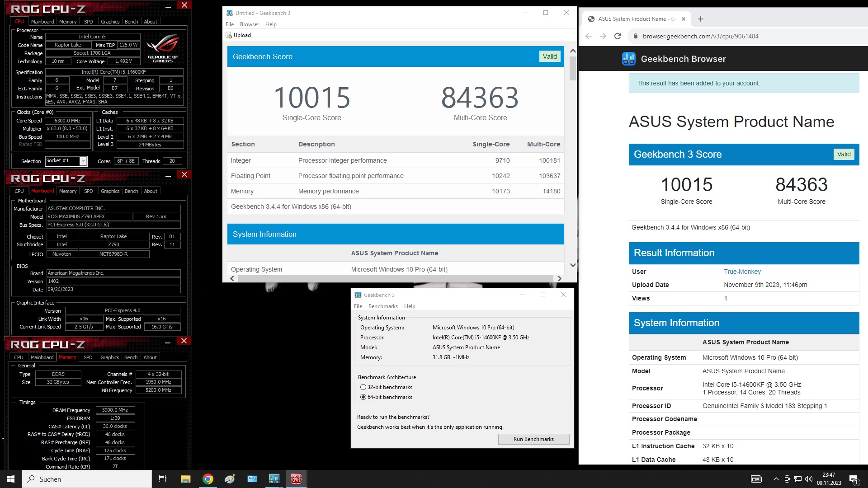Click the Upload icon in Geekbench 3
868x488 pixels.
click(x=229, y=35)
